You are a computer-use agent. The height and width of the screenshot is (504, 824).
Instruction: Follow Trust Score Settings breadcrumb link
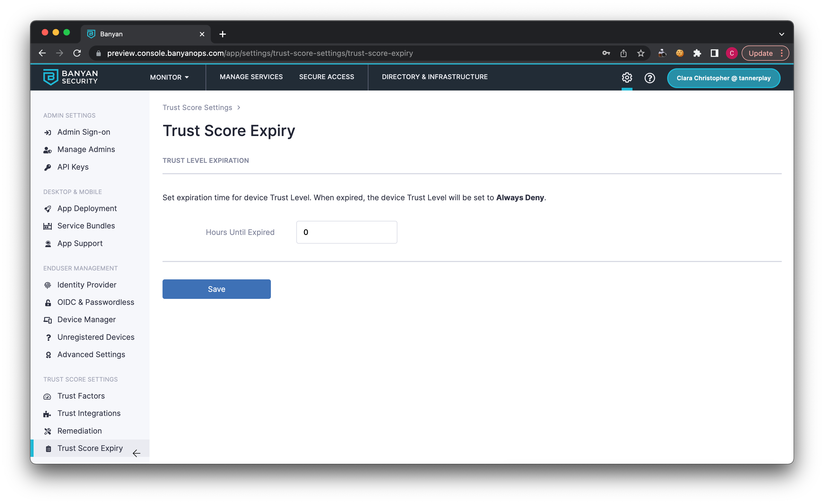197,107
